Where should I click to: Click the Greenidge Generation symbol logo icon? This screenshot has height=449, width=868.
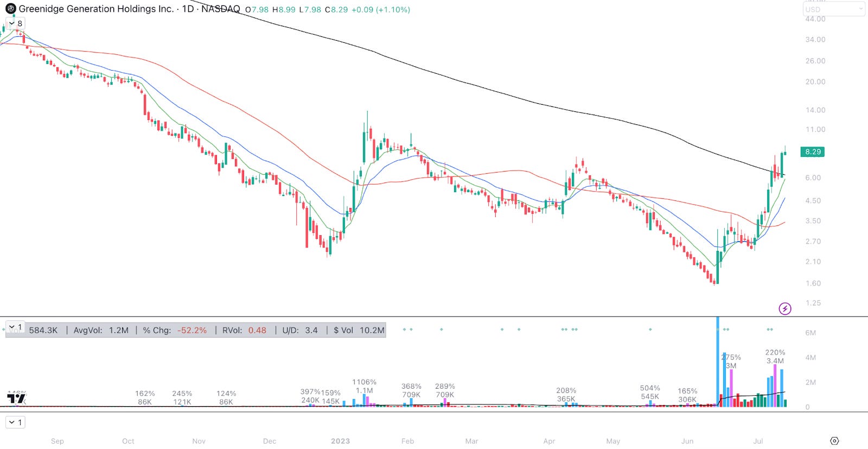pyautogui.click(x=11, y=9)
